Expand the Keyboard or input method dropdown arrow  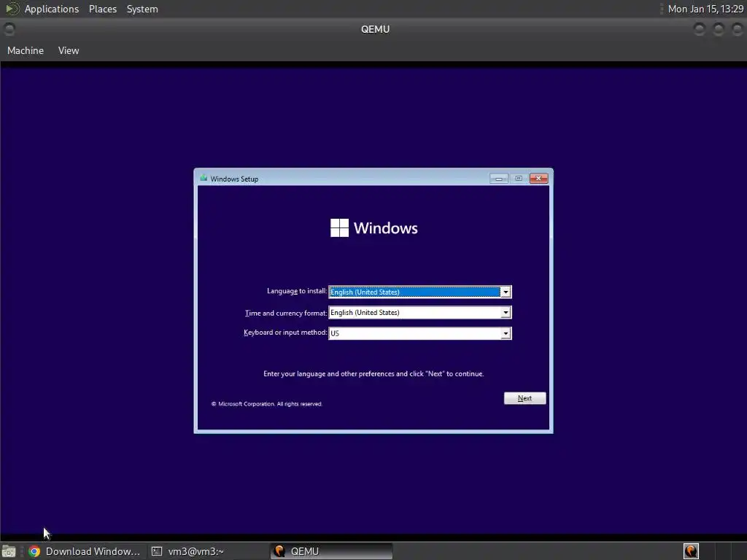coord(506,333)
